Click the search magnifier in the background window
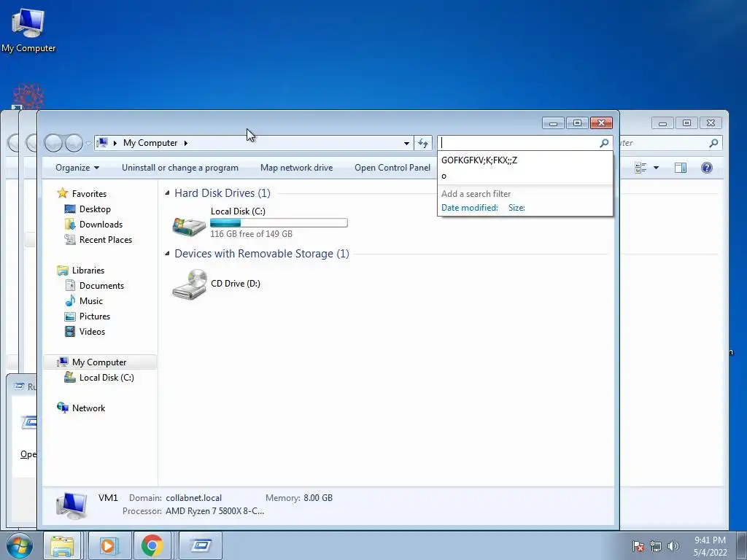The height and width of the screenshot is (560, 747). (x=713, y=143)
